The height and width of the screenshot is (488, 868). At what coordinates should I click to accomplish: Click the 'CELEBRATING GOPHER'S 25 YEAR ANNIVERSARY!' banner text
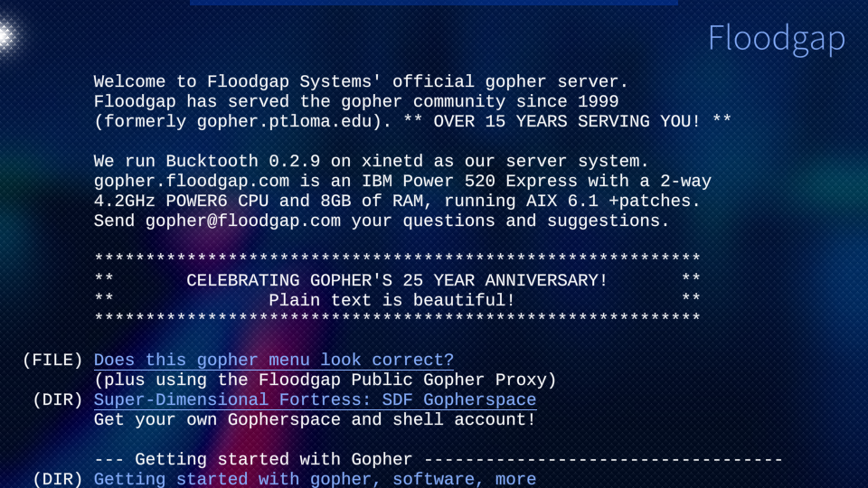click(x=397, y=281)
